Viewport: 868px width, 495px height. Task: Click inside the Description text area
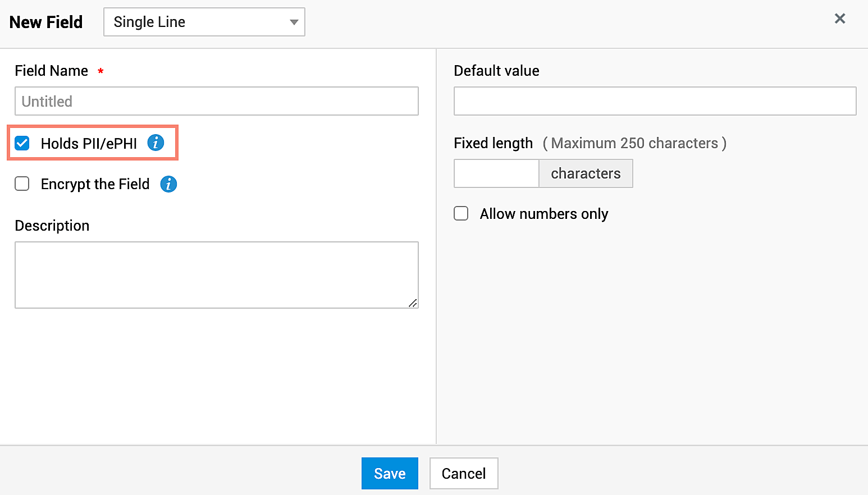click(x=217, y=275)
